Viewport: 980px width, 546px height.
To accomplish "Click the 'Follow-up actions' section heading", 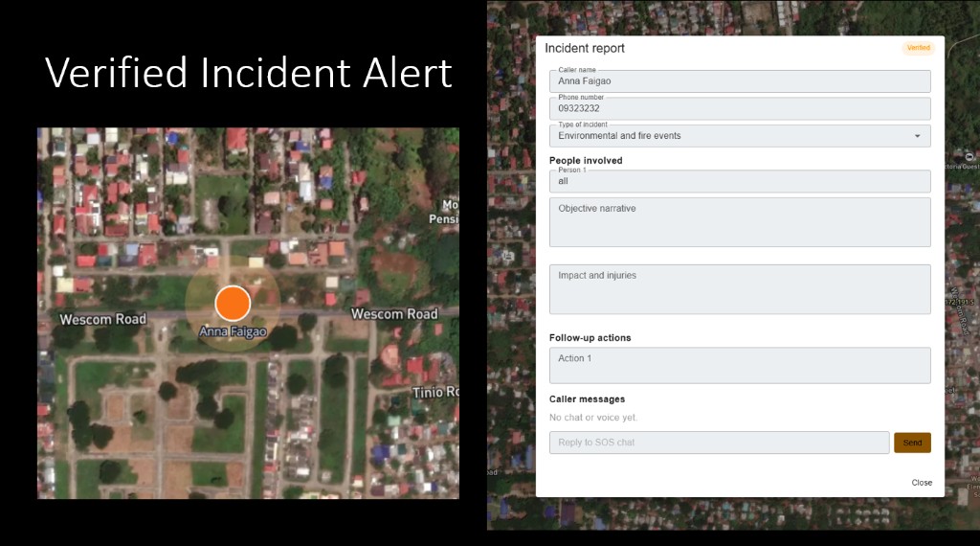I will (x=590, y=338).
